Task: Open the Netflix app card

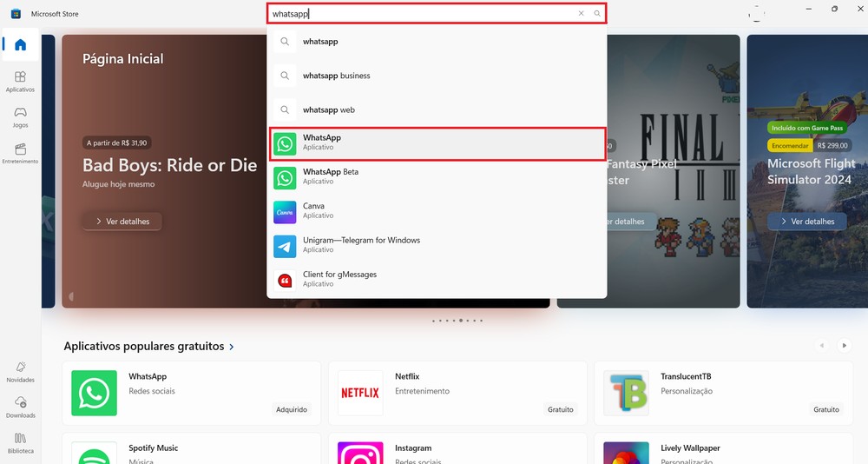Action: [457, 393]
